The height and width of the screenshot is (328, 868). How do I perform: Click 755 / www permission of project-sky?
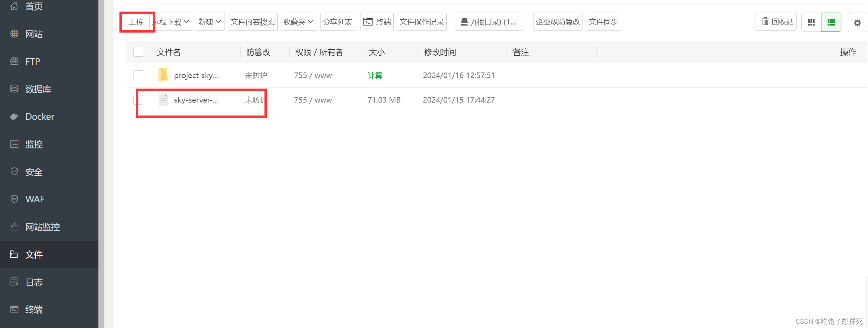click(313, 75)
